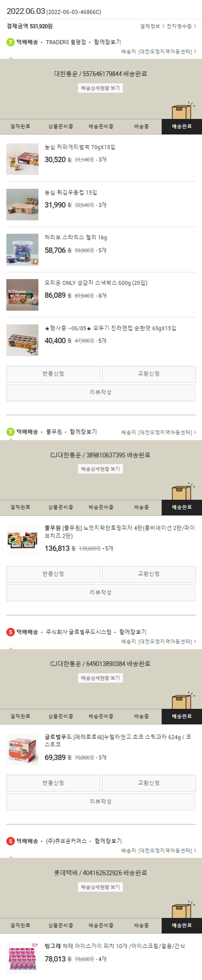Select 배송완료 step in first shipment tracker
Viewport: 202px width, 980px height.
tap(182, 126)
